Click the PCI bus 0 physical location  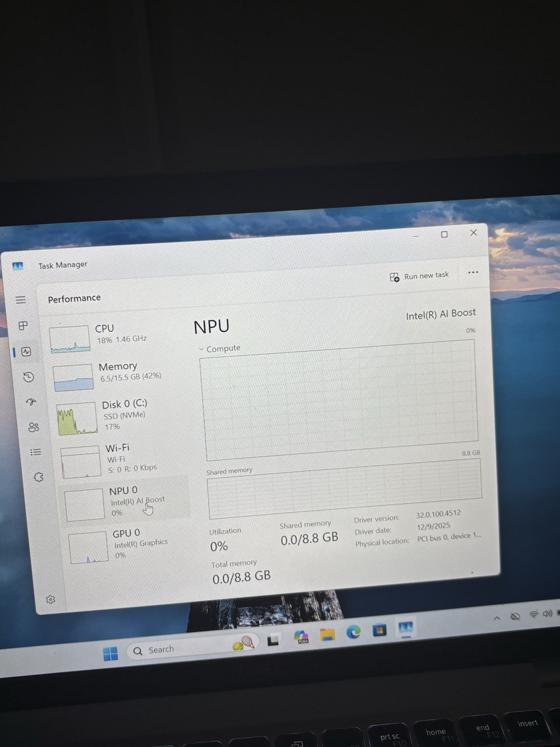click(449, 537)
